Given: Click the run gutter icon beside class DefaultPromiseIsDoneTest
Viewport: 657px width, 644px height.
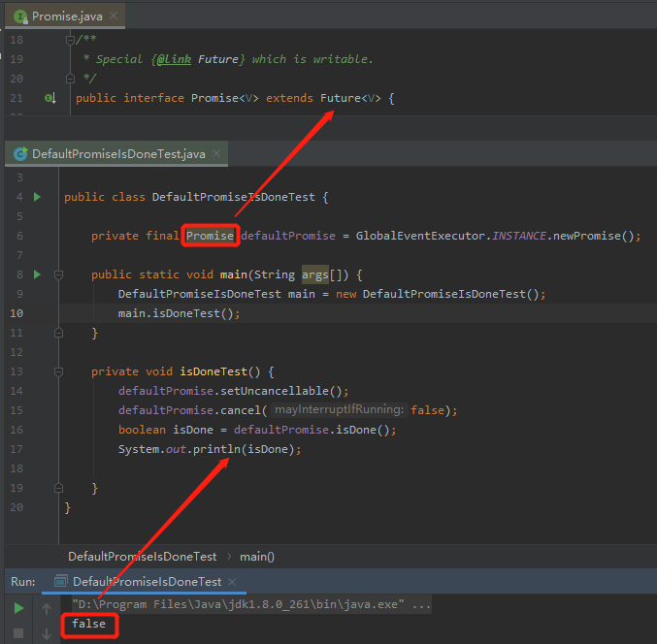Looking at the screenshot, I should (37, 197).
